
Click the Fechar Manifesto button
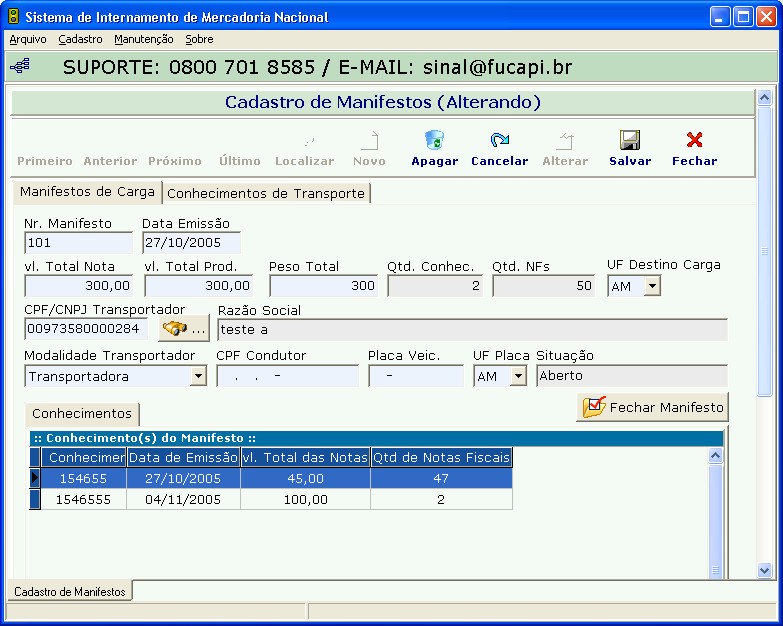(654, 408)
